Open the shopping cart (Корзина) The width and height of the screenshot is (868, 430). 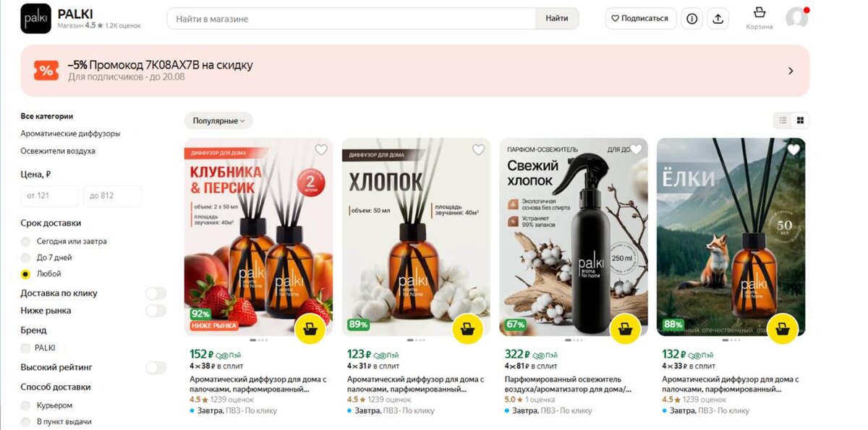pos(759,18)
